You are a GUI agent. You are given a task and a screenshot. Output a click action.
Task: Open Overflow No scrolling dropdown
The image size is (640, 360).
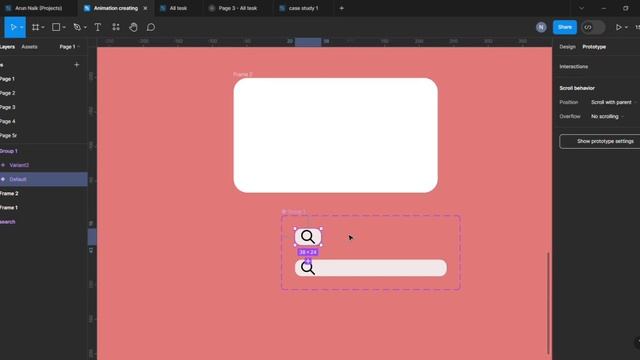point(607,117)
